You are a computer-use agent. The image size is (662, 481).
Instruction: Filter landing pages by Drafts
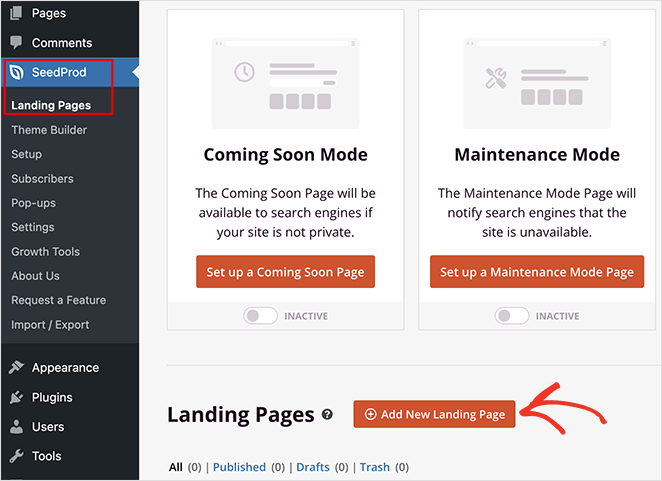[x=314, y=467]
